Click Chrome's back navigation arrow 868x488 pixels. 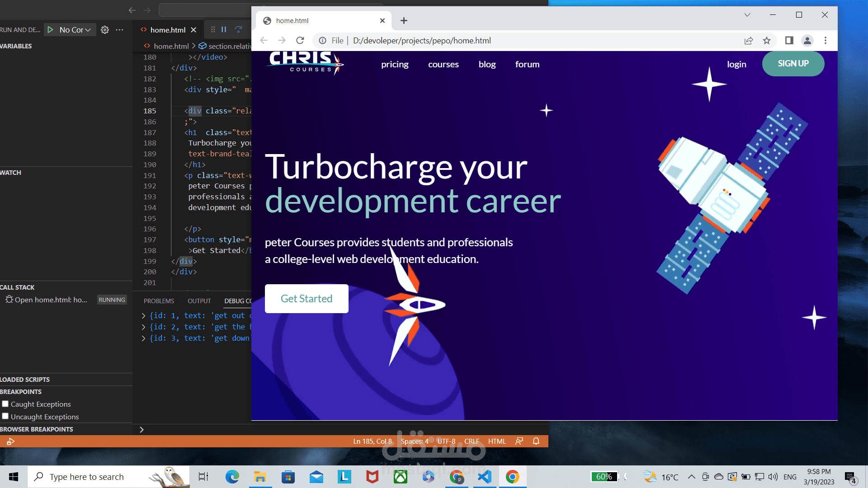pos(264,41)
